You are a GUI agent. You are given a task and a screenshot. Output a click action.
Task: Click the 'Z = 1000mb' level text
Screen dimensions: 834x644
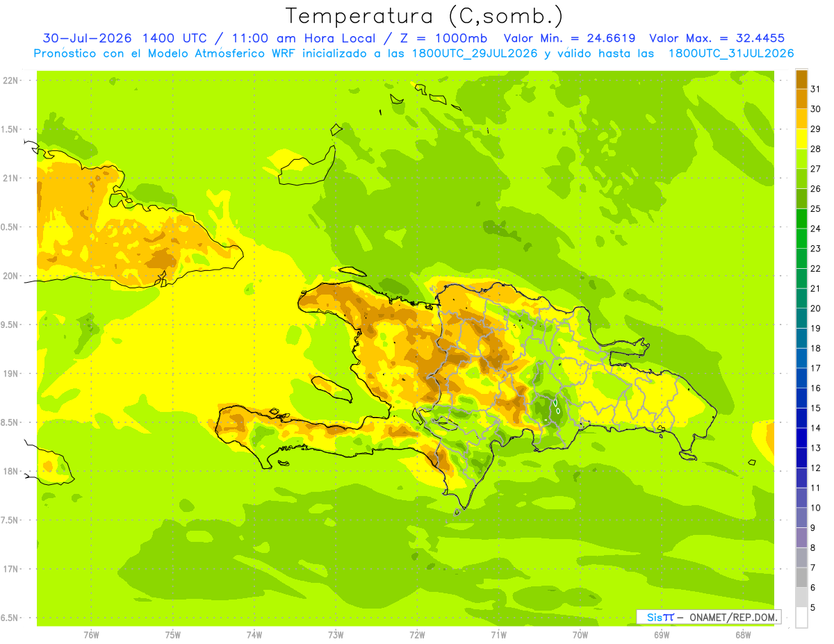pyautogui.click(x=442, y=38)
